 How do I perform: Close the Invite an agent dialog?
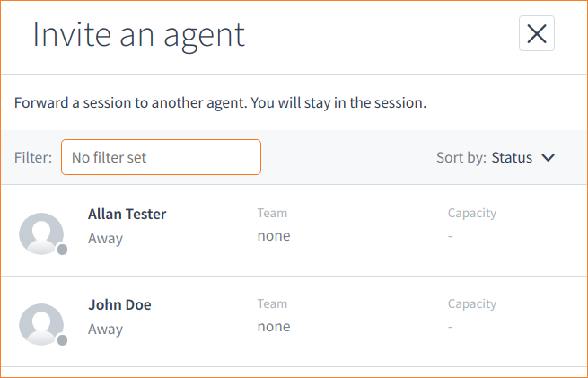tap(537, 34)
